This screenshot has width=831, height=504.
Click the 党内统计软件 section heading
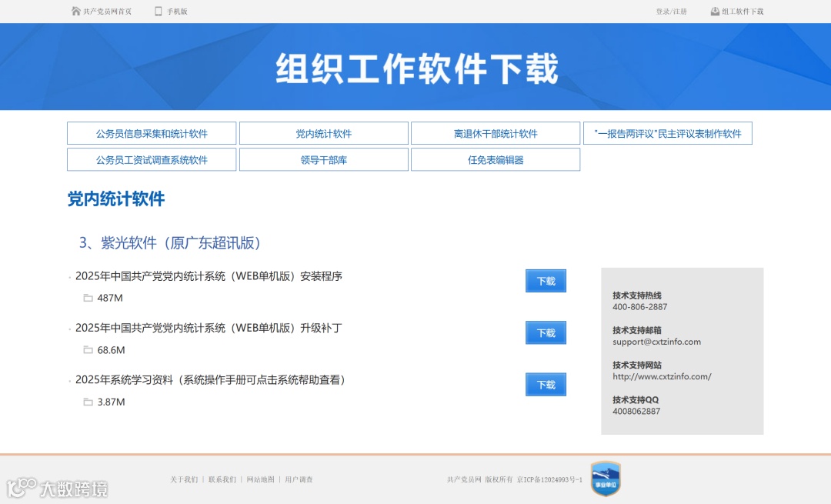(x=116, y=199)
